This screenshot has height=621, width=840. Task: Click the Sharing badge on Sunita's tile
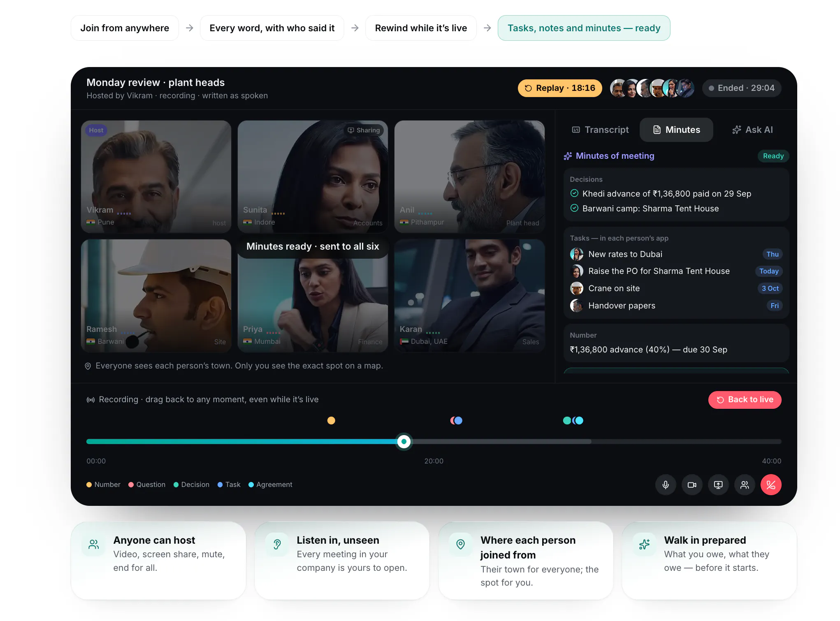pos(364,130)
